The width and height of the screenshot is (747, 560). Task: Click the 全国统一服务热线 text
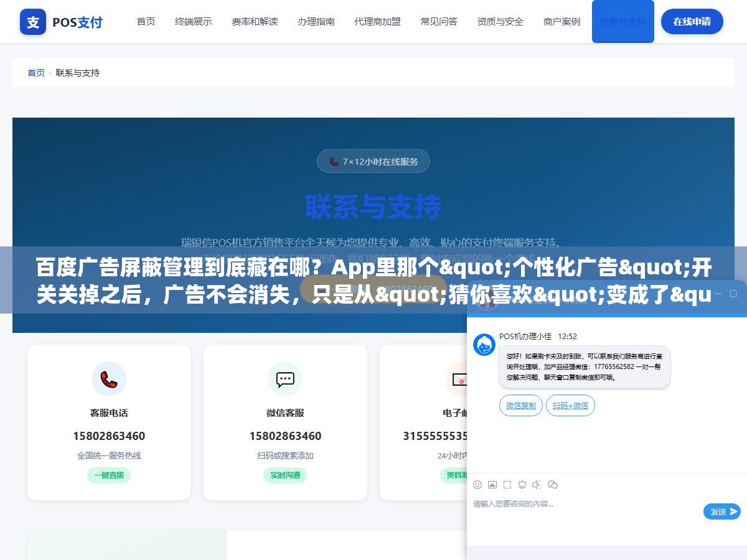pos(109,455)
